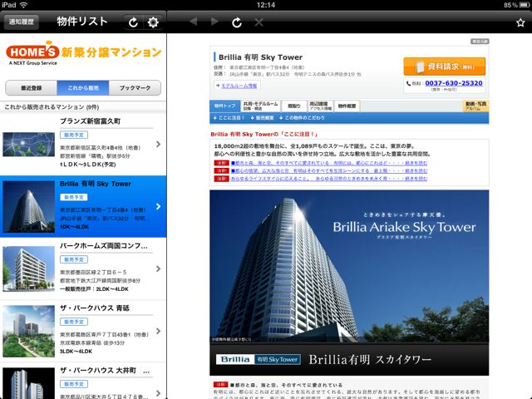Tap the first red 注目 badge
532x399 pixels.
(x=221, y=163)
